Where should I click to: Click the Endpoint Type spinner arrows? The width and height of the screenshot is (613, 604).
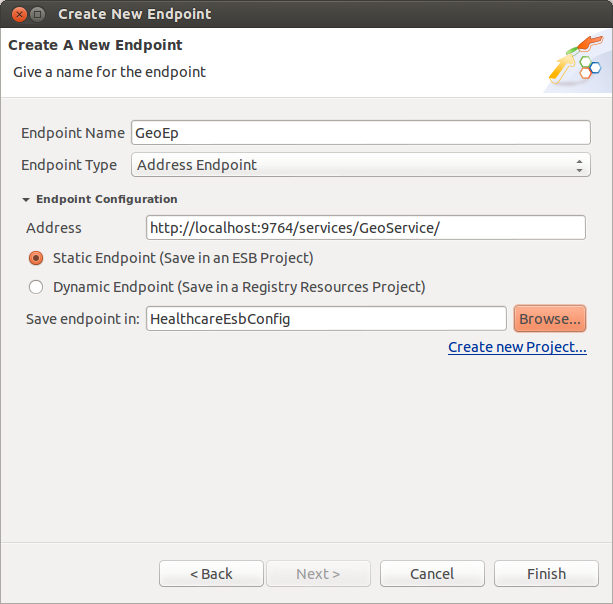(579, 165)
